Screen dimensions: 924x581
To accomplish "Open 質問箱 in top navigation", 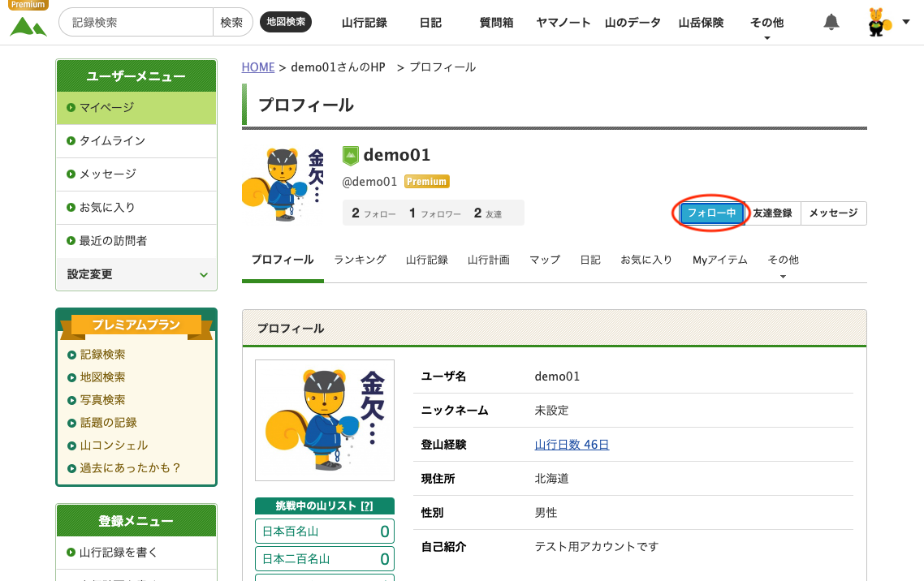I will tap(496, 23).
